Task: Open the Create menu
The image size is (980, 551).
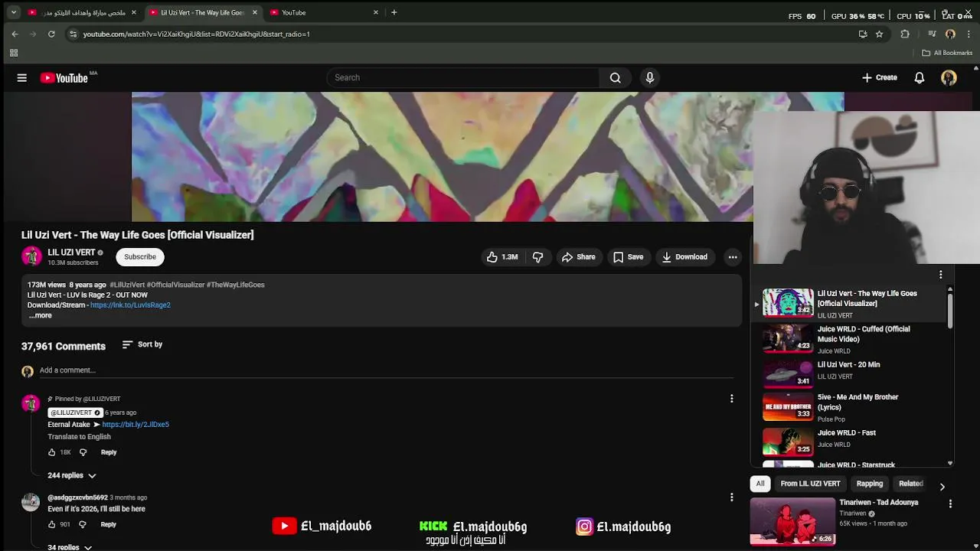Action: pyautogui.click(x=879, y=77)
